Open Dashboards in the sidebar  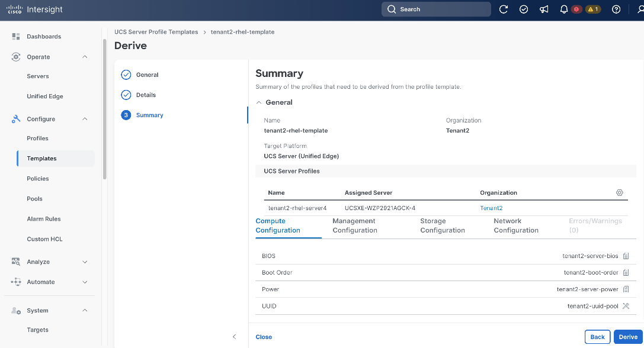pyautogui.click(x=44, y=37)
